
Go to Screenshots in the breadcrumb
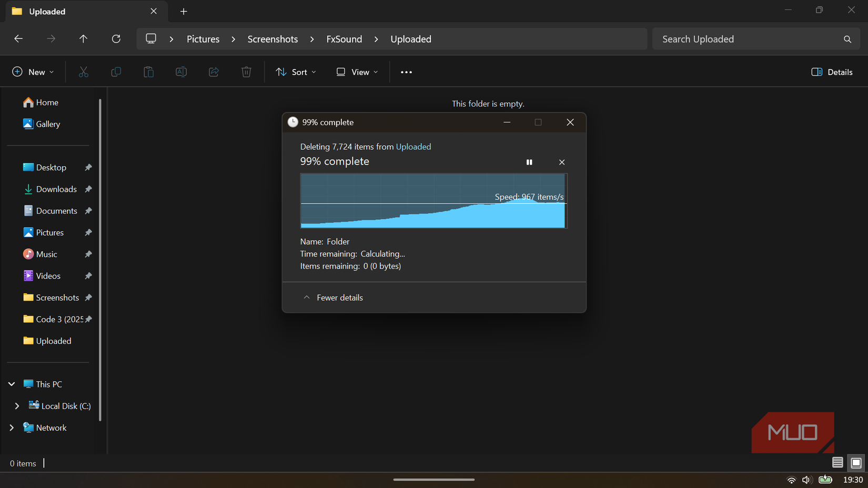pyautogui.click(x=272, y=39)
